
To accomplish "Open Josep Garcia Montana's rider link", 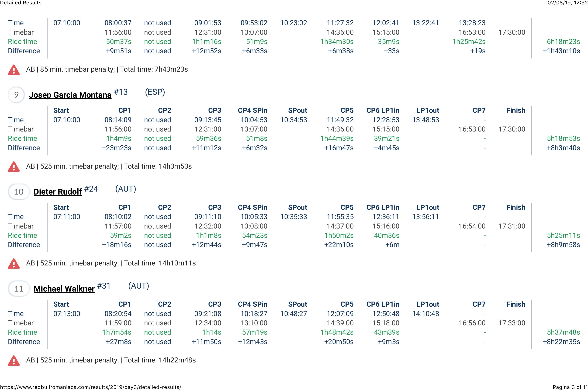I will point(70,95).
